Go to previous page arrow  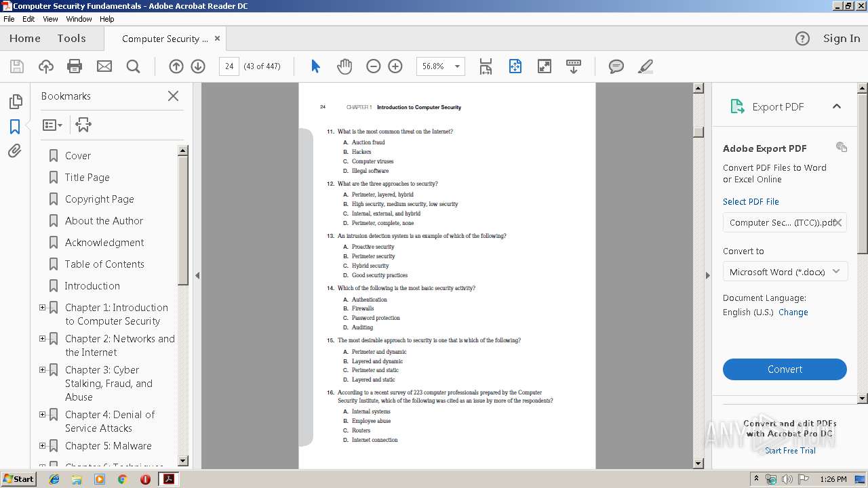(x=176, y=66)
